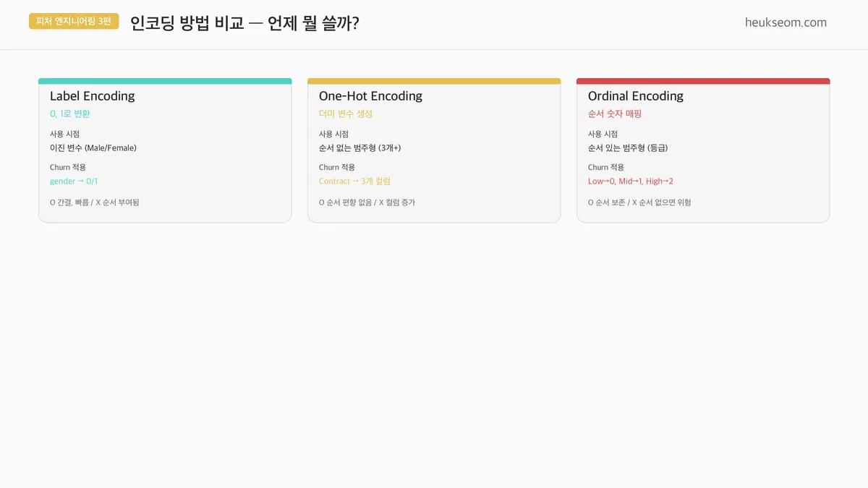Select the One-Hot Encoding card heading
868x488 pixels.
click(x=370, y=96)
